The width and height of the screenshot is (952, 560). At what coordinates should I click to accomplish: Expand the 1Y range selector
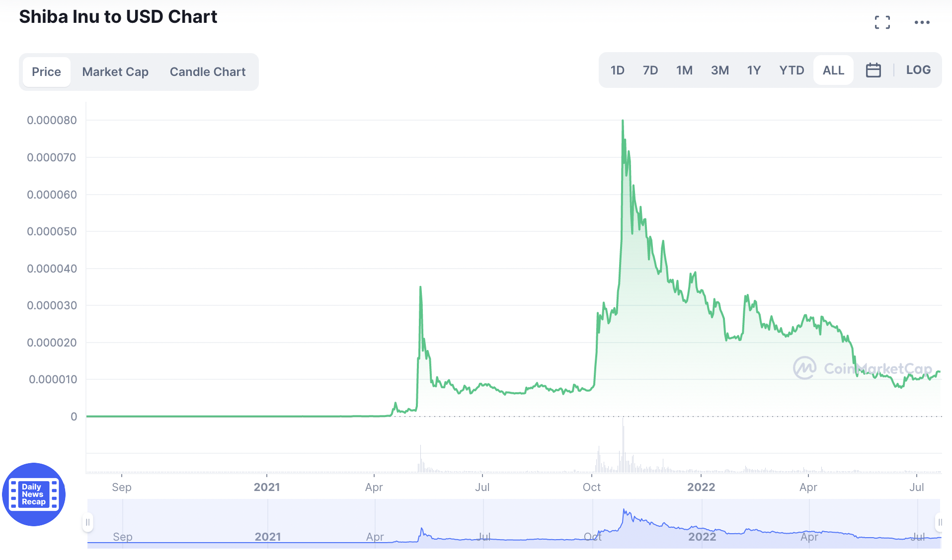[x=753, y=70]
